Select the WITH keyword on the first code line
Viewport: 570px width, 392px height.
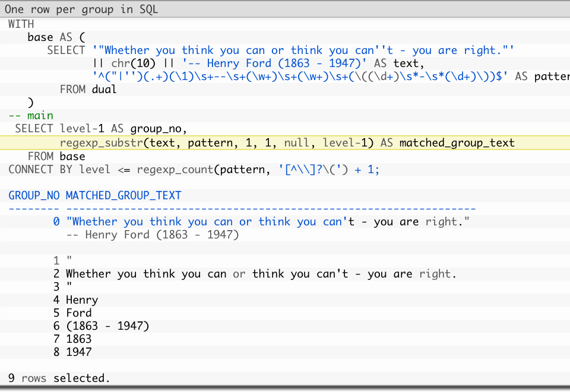(x=21, y=24)
